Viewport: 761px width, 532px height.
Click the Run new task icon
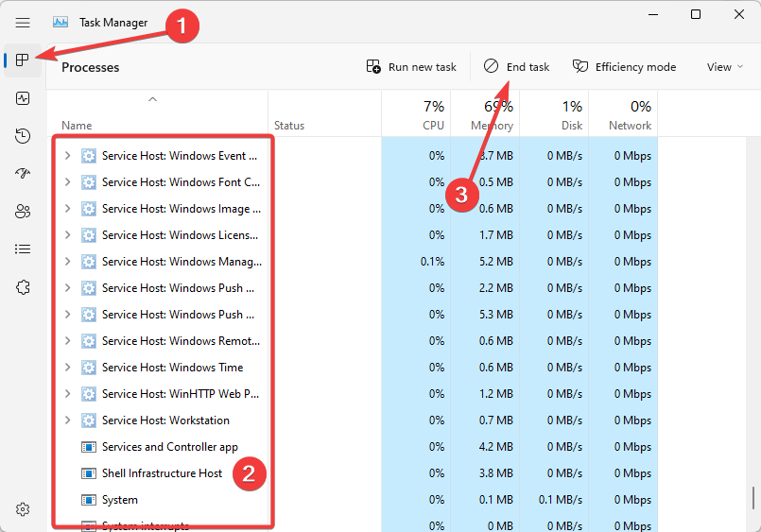click(373, 66)
